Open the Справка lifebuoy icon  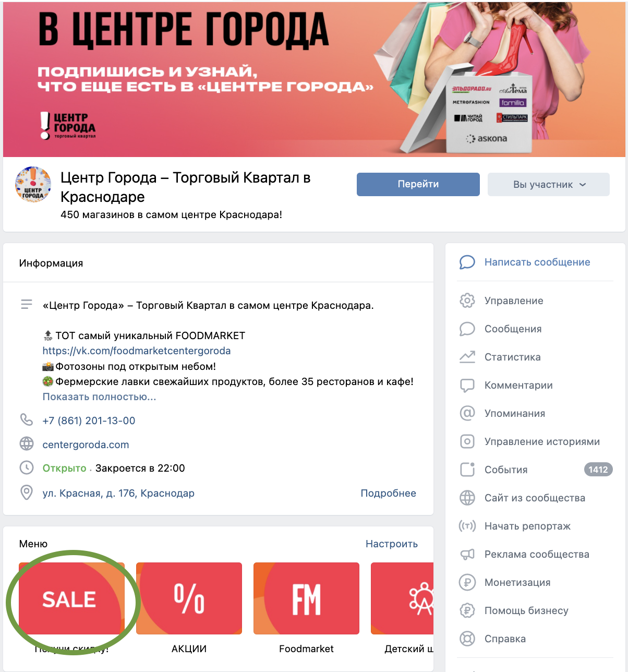(467, 639)
